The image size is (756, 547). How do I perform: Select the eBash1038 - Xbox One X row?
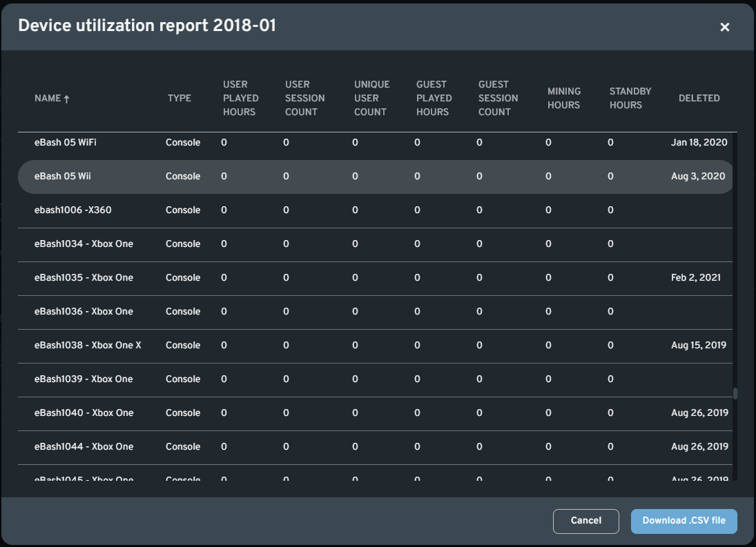(276, 345)
